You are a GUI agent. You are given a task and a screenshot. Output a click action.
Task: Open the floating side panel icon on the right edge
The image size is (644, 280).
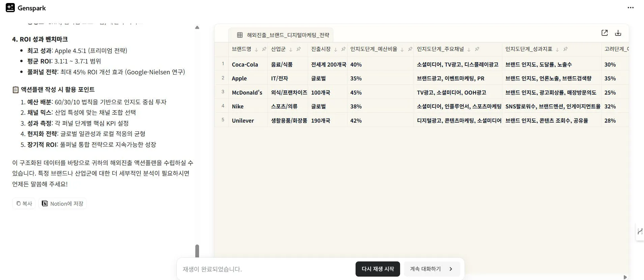(x=640, y=231)
